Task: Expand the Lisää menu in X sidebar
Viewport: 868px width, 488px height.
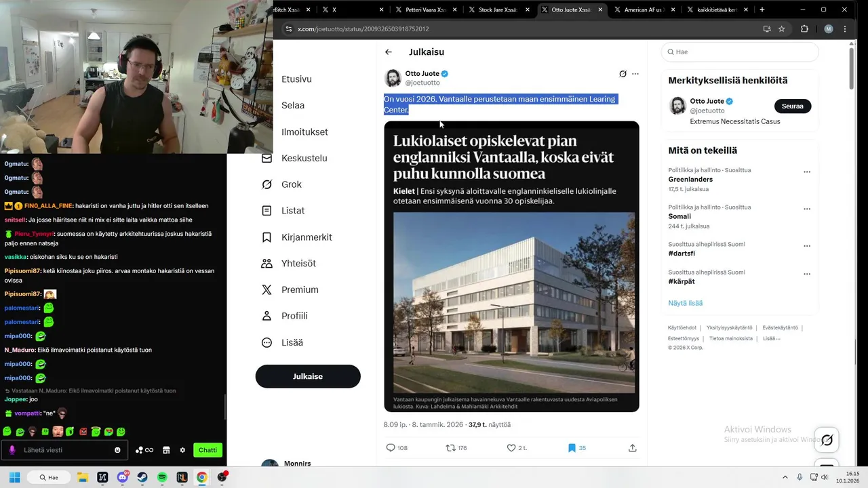Action: [x=283, y=342]
